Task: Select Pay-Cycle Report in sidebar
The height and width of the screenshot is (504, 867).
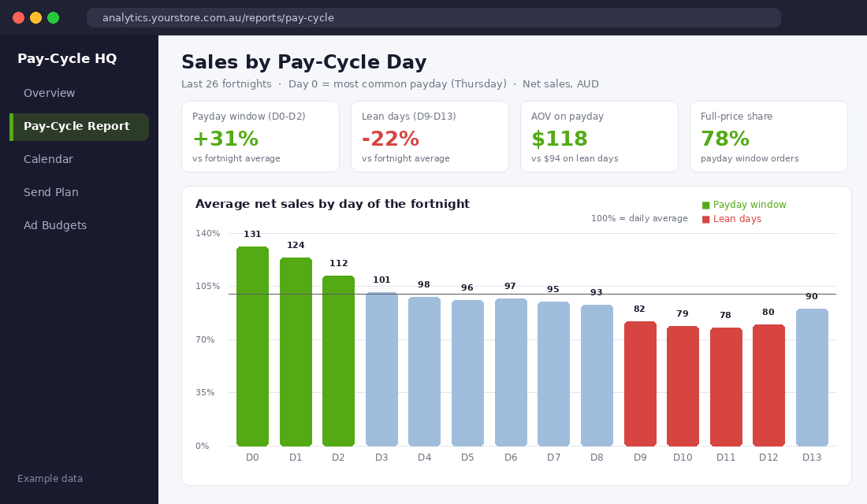Action: coord(79,127)
